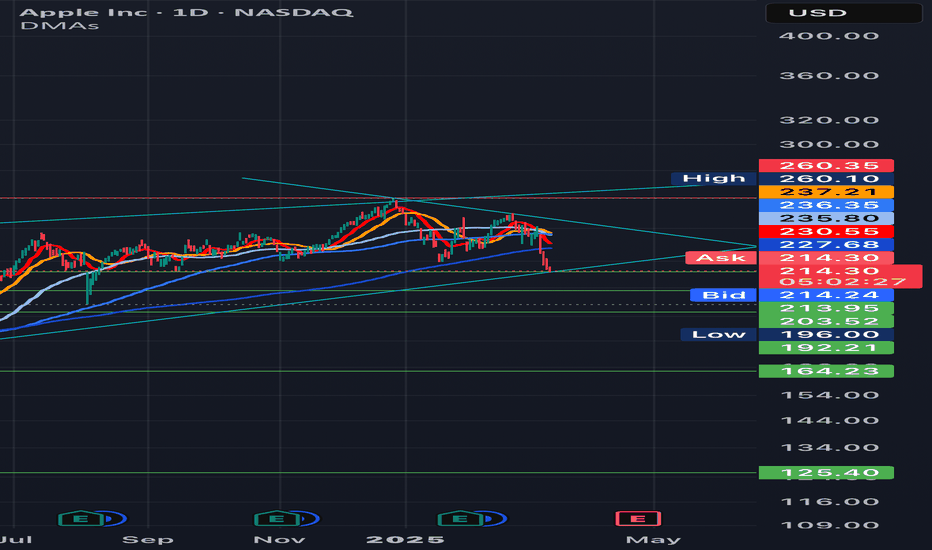Click the 154.00 price axis value
The height and width of the screenshot is (550, 932).
tap(829, 395)
